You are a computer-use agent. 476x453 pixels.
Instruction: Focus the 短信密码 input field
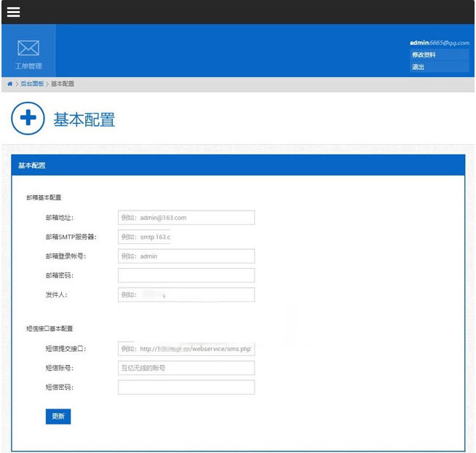[186, 387]
